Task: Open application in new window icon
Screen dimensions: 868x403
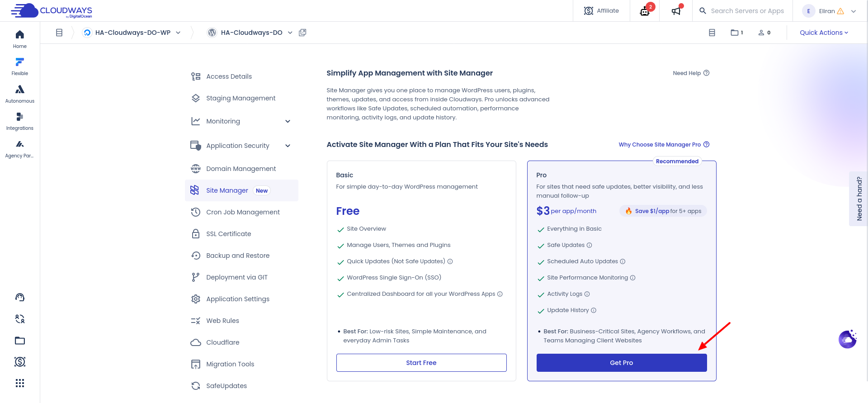Action: point(303,33)
